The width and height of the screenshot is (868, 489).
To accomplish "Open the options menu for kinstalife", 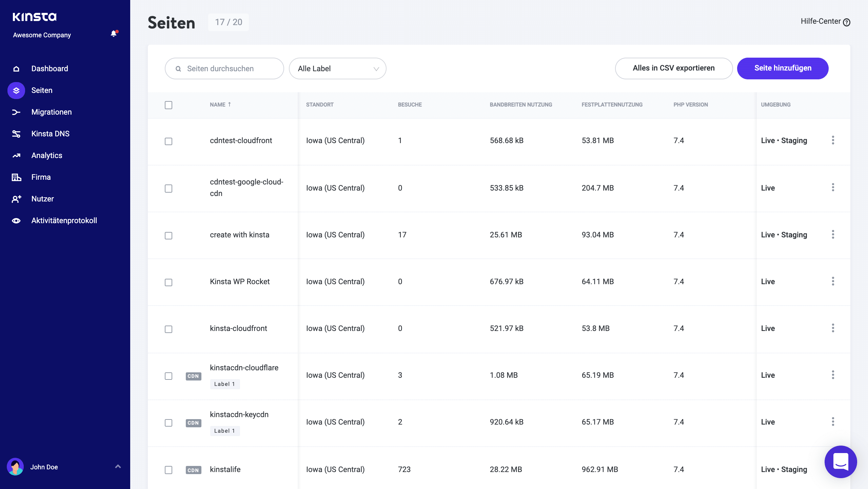I will 833,469.
